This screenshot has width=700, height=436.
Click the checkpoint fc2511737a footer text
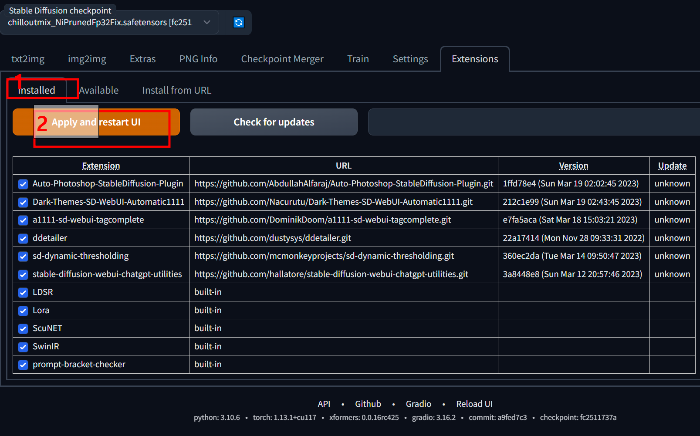pyautogui.click(x=578, y=418)
